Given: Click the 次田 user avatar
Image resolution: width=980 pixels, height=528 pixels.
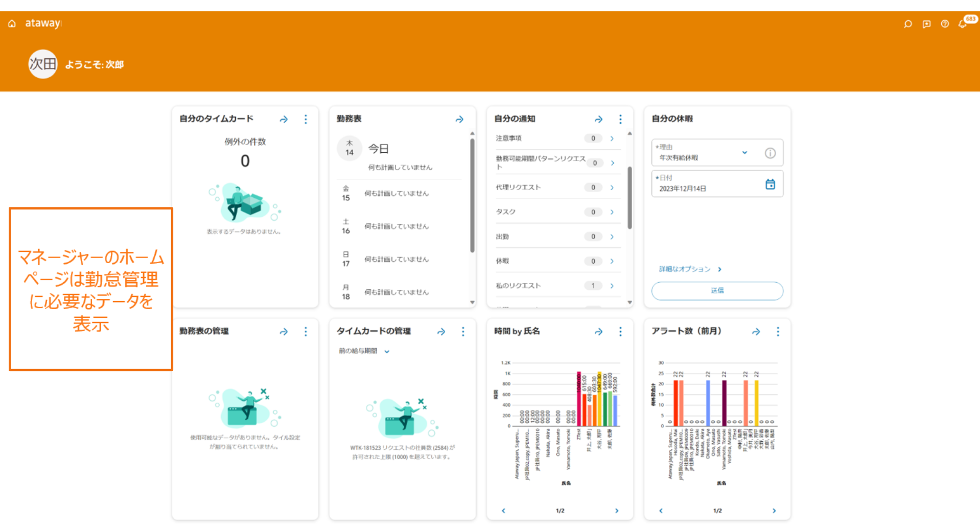Looking at the screenshot, I should (42, 64).
